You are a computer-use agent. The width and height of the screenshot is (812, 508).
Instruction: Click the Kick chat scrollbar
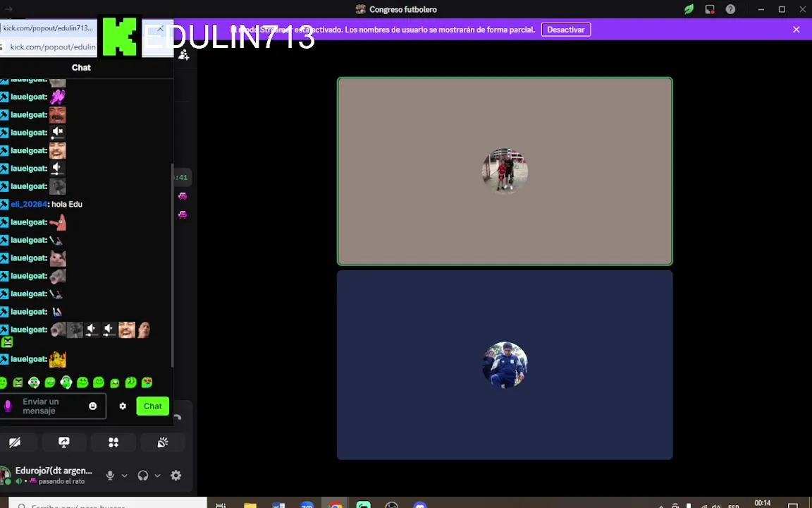[x=171, y=265]
